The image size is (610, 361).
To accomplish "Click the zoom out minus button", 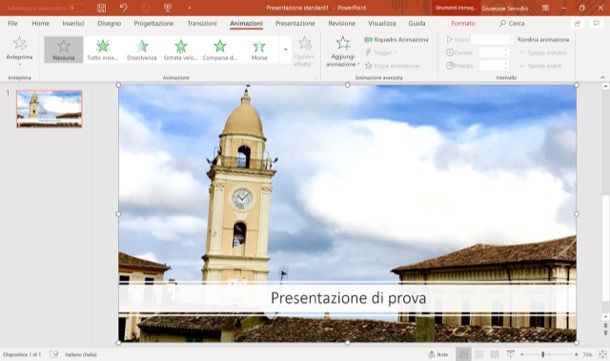I will (x=522, y=354).
